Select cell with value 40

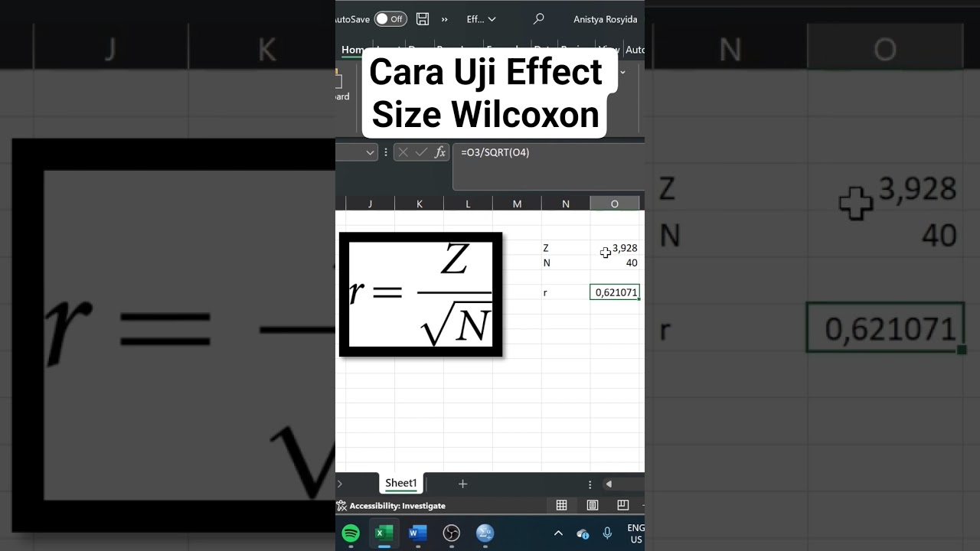click(615, 262)
